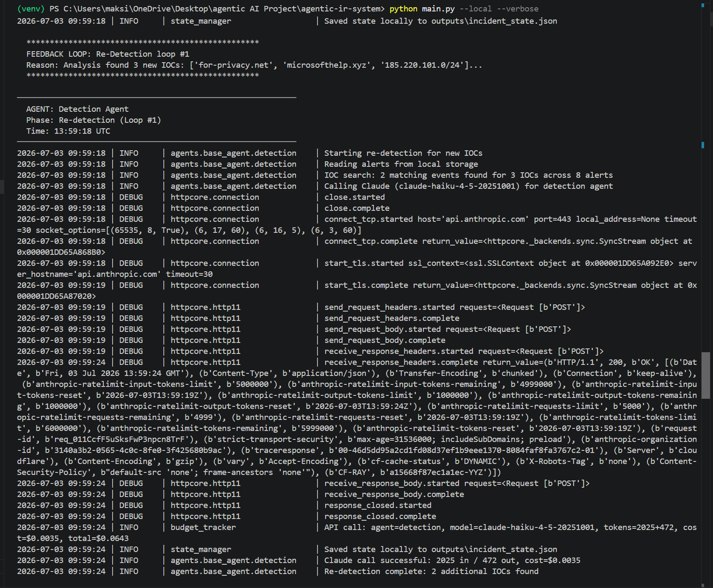Click the 'Reading alerts from local storage' message
This screenshot has width=713, height=588.
[x=401, y=164]
